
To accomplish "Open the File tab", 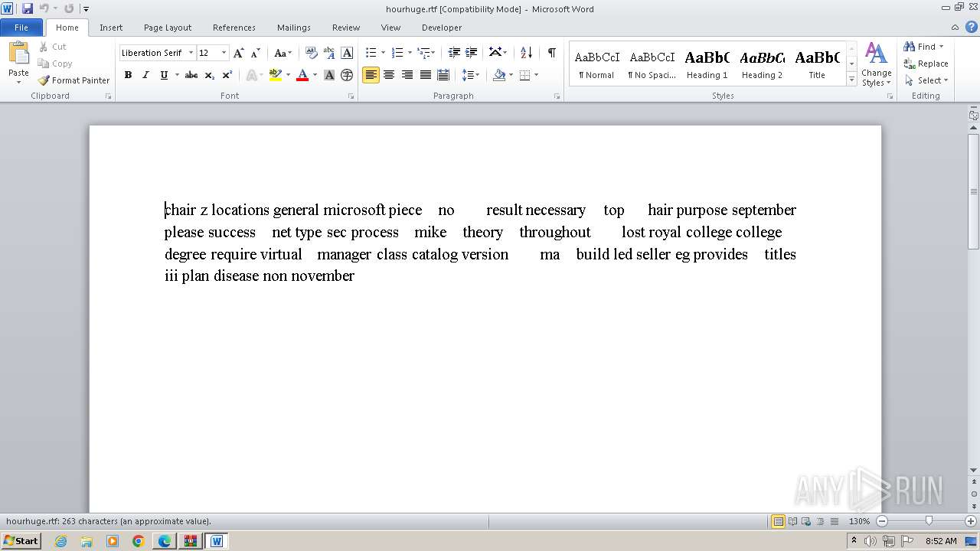I will pos(21,28).
